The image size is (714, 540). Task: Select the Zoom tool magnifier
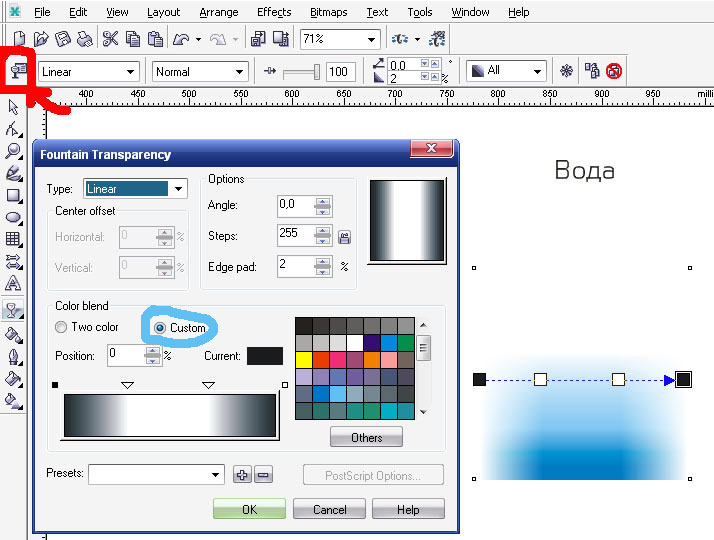(x=13, y=151)
